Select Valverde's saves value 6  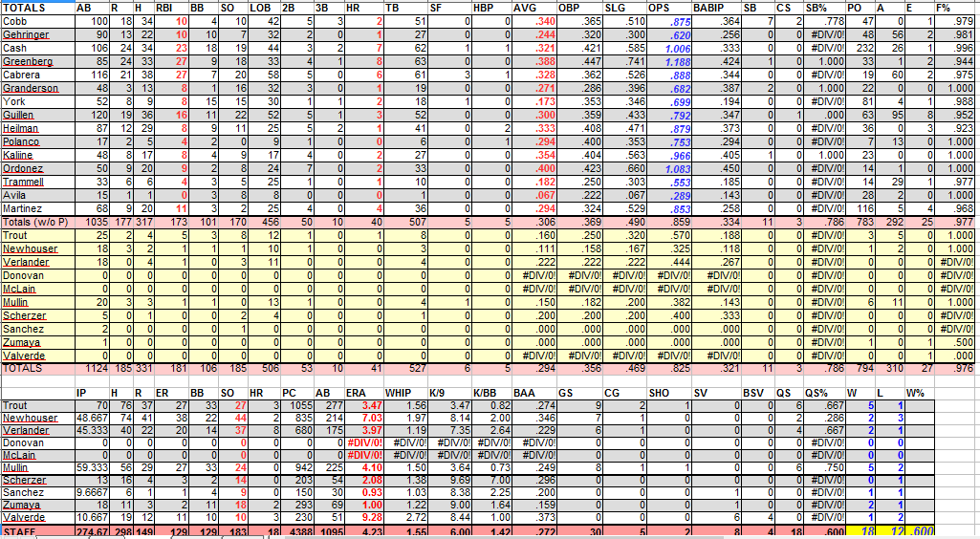pyautogui.click(x=717, y=518)
